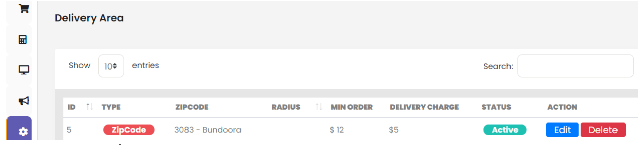Open the settings gear sidebar icon

tap(23, 131)
